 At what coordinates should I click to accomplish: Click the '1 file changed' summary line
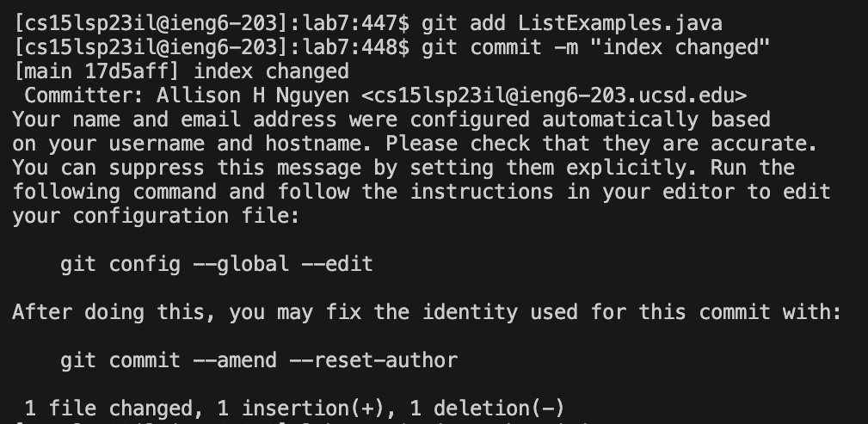click(294, 409)
